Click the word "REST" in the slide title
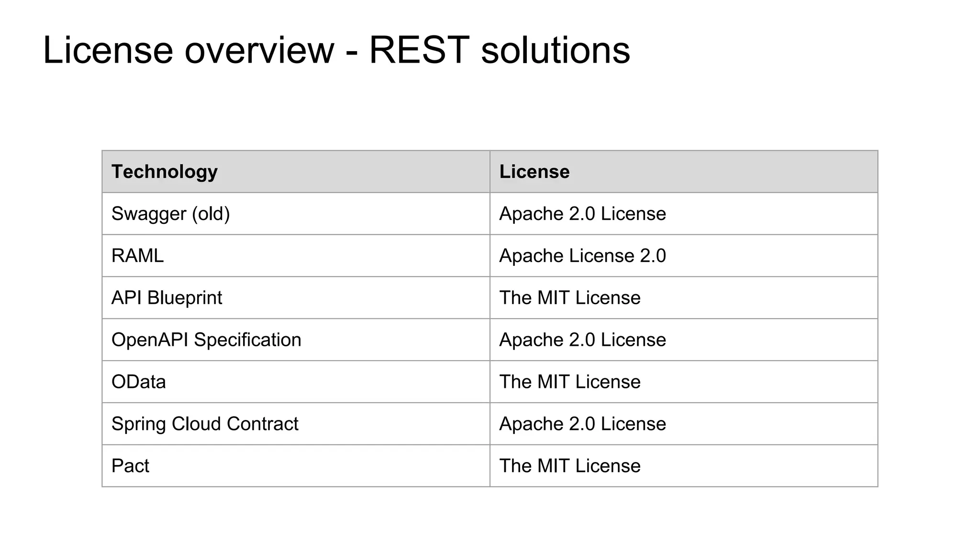The width and height of the screenshot is (980, 551). 419,50
